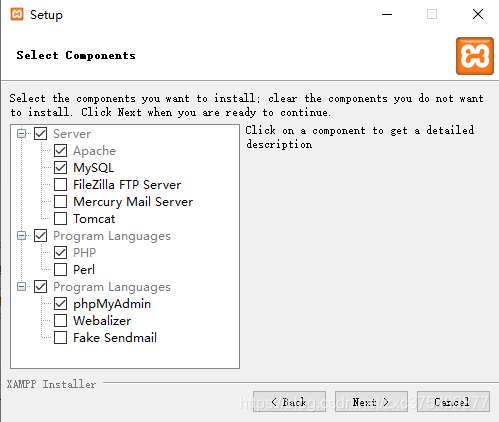
Task: Click the small XAMPP icon in the title bar
Action: (17, 14)
